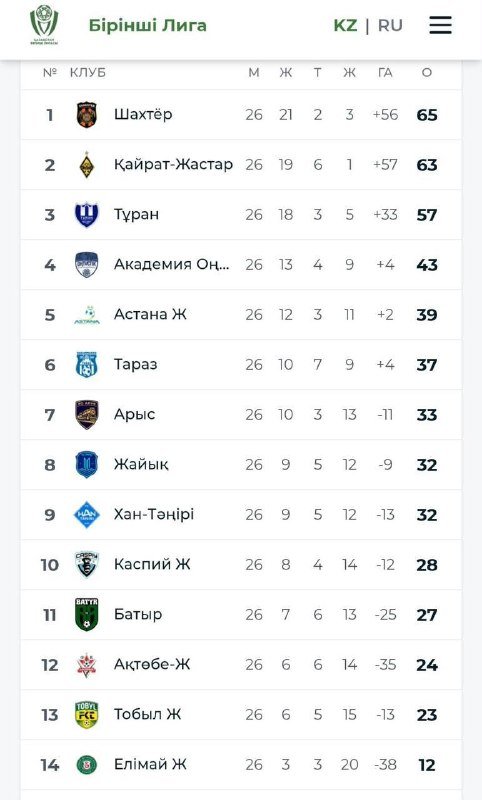Open the Жайық team name link
Image resolution: width=482 pixels, height=800 pixels.
tap(141, 464)
